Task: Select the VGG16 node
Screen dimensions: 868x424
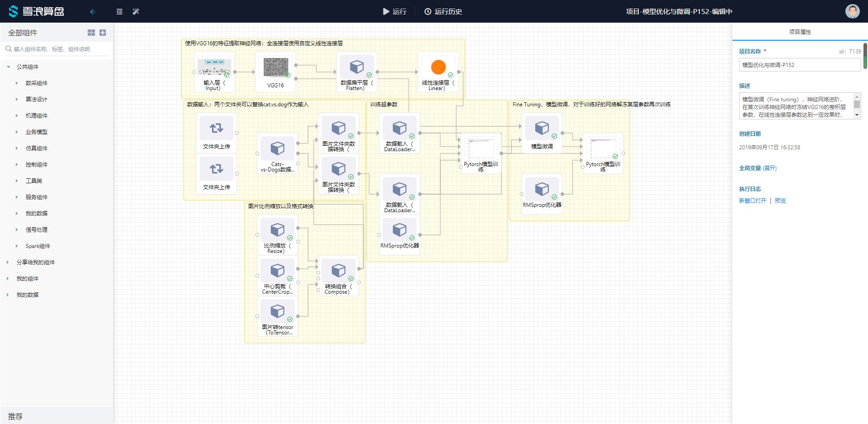Action: (x=276, y=68)
